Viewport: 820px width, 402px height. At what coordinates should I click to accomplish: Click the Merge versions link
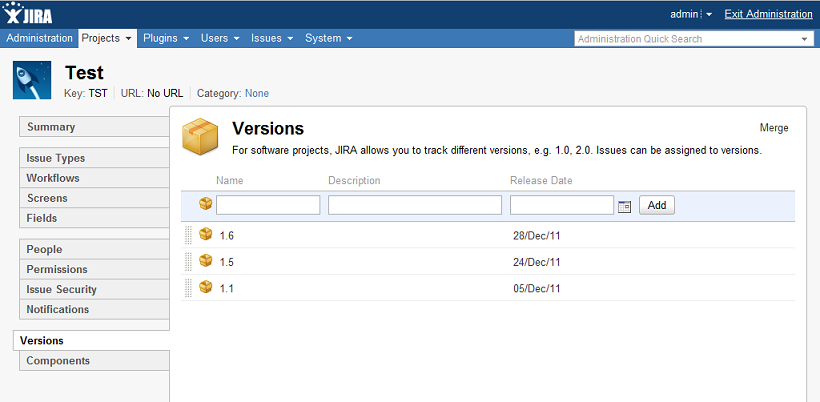(774, 128)
